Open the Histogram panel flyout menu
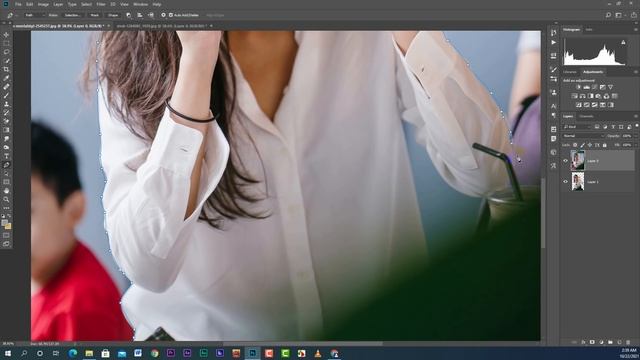The image size is (640, 360). click(x=636, y=30)
